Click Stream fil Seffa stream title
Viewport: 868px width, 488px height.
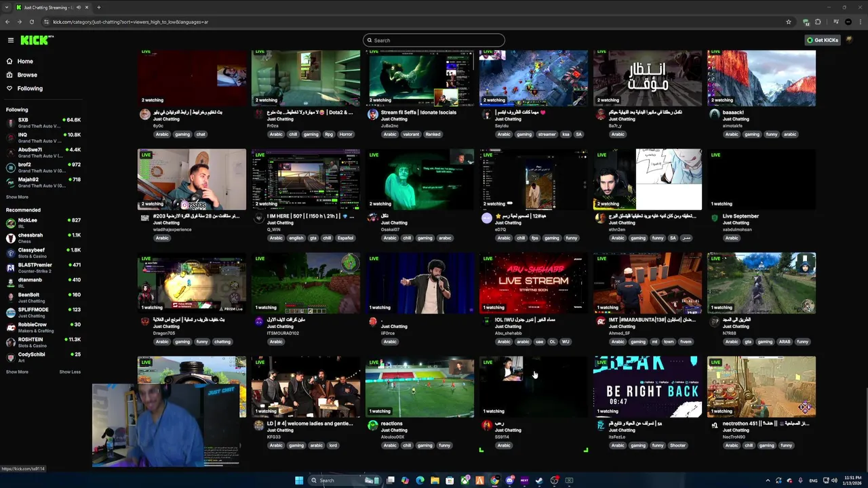click(x=418, y=113)
